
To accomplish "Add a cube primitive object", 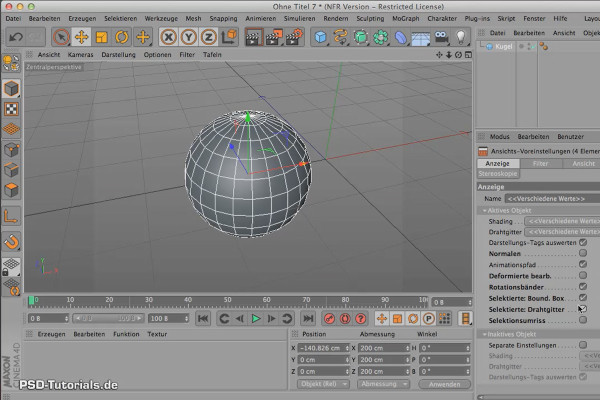I will point(320,37).
